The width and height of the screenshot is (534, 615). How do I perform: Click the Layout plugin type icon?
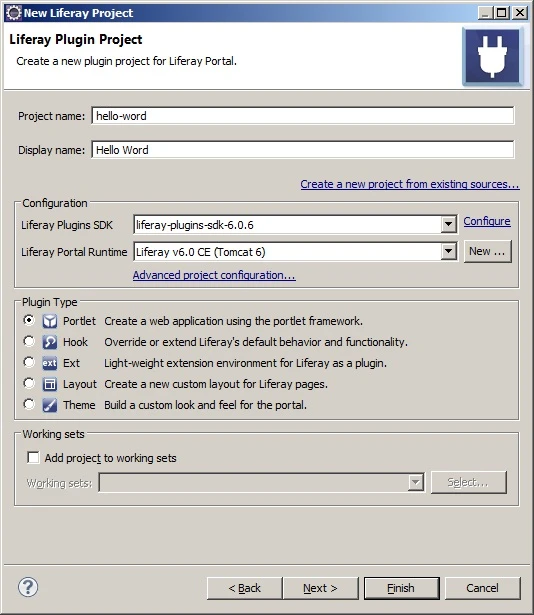(x=50, y=384)
